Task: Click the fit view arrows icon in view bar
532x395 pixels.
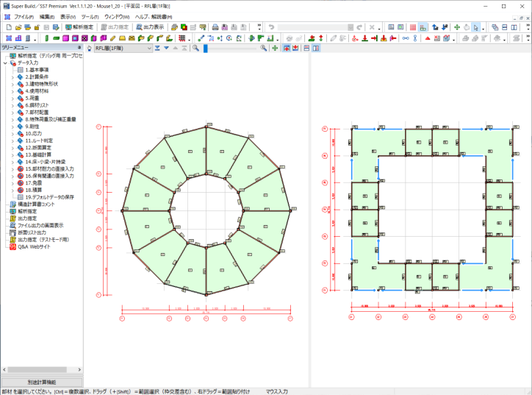Action: [275, 49]
